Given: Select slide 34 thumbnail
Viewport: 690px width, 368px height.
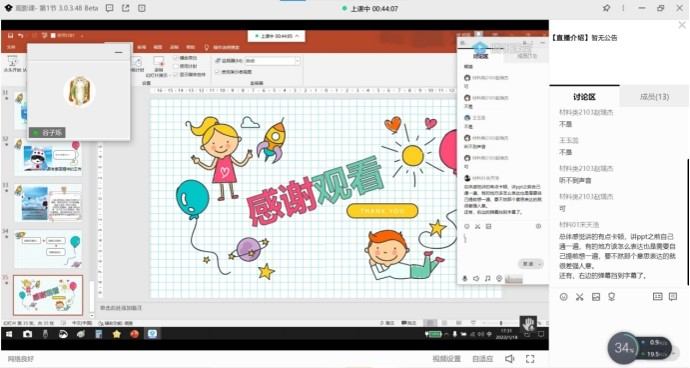Looking at the screenshot, I should click(48, 249).
